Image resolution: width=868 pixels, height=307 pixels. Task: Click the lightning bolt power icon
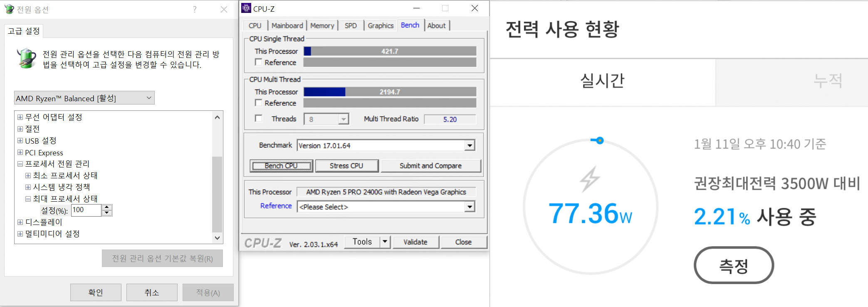[x=590, y=179]
